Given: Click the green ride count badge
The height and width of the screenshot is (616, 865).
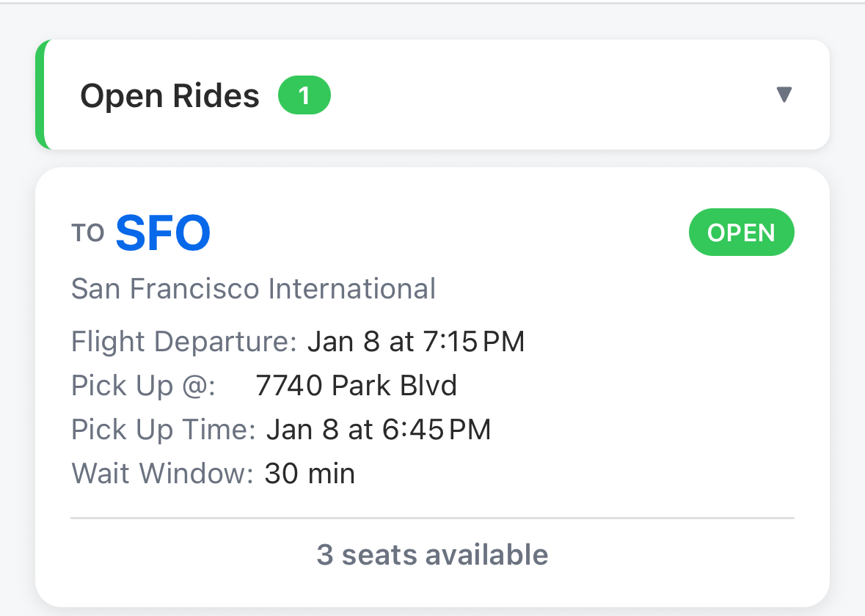Looking at the screenshot, I should (x=304, y=96).
